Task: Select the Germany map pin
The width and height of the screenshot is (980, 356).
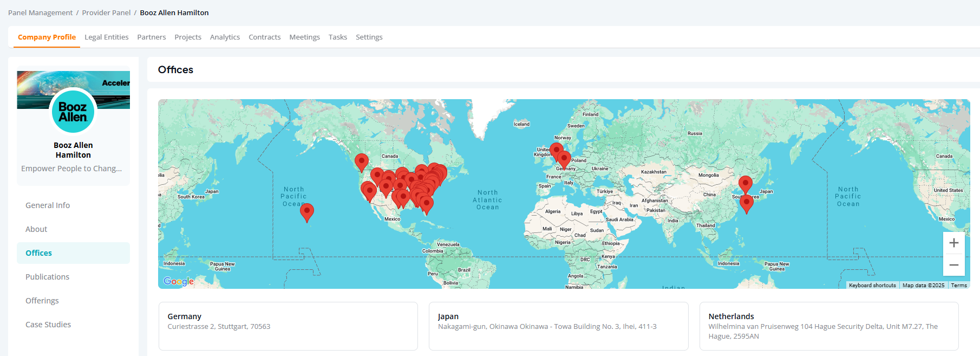Action: (564, 160)
